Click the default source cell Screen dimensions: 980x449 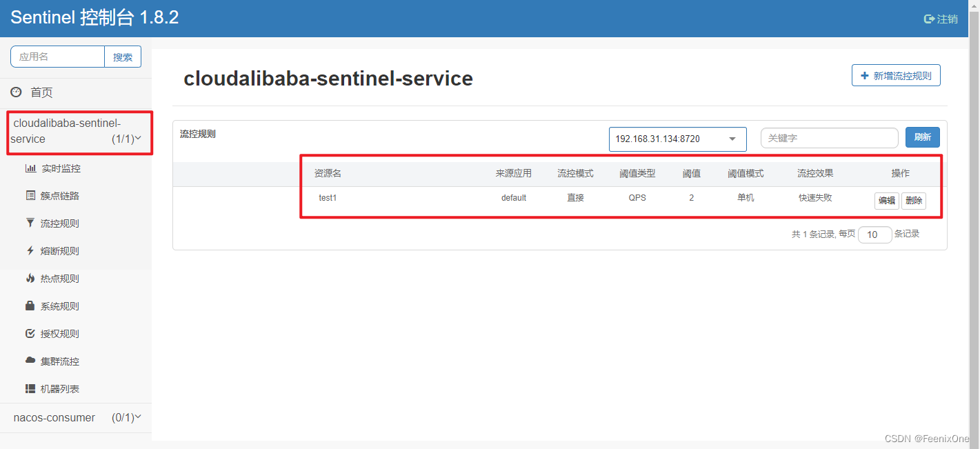click(514, 198)
